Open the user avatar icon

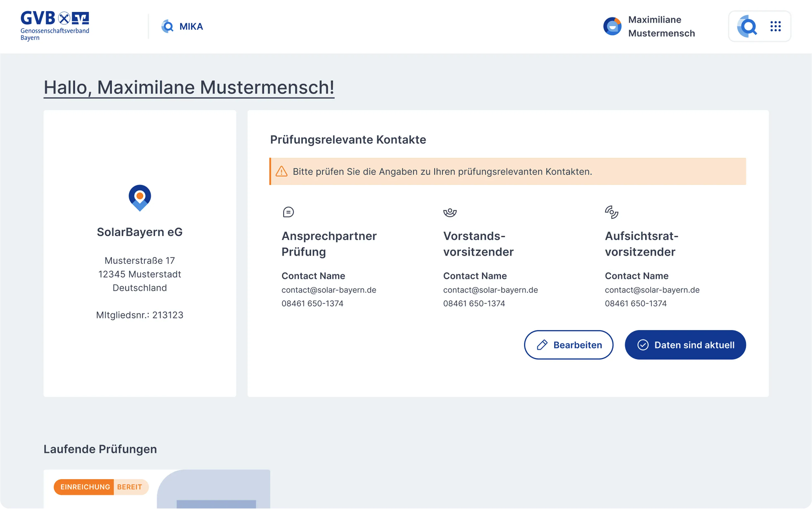[x=612, y=26]
